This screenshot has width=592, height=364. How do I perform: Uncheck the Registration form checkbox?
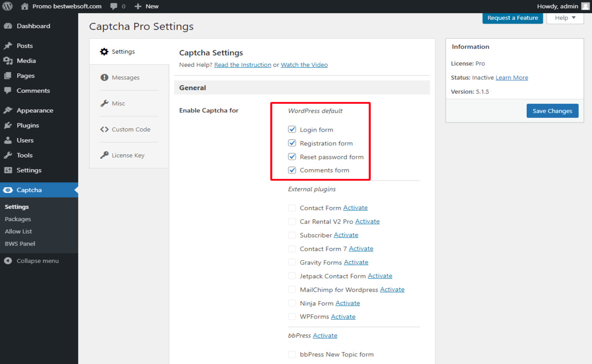click(292, 143)
